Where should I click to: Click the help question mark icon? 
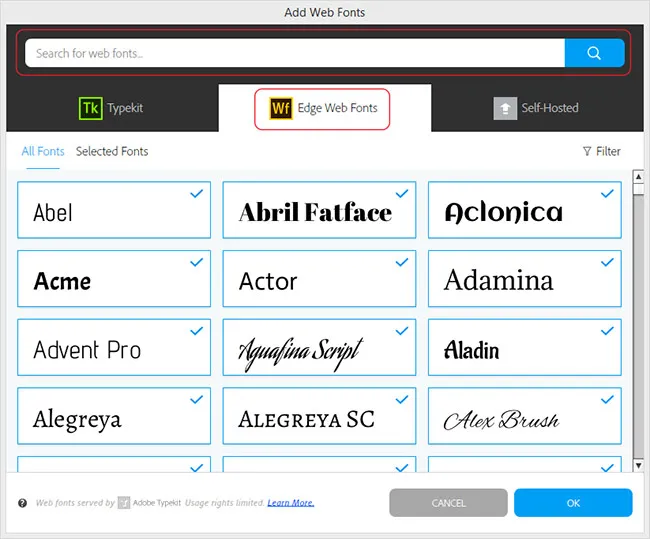[22, 503]
